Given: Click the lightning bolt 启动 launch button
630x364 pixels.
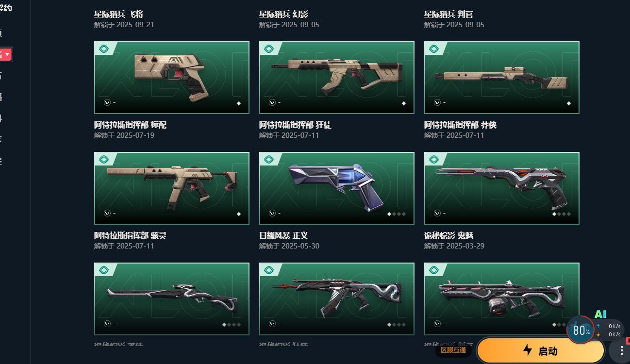Looking at the screenshot, I should (x=540, y=350).
